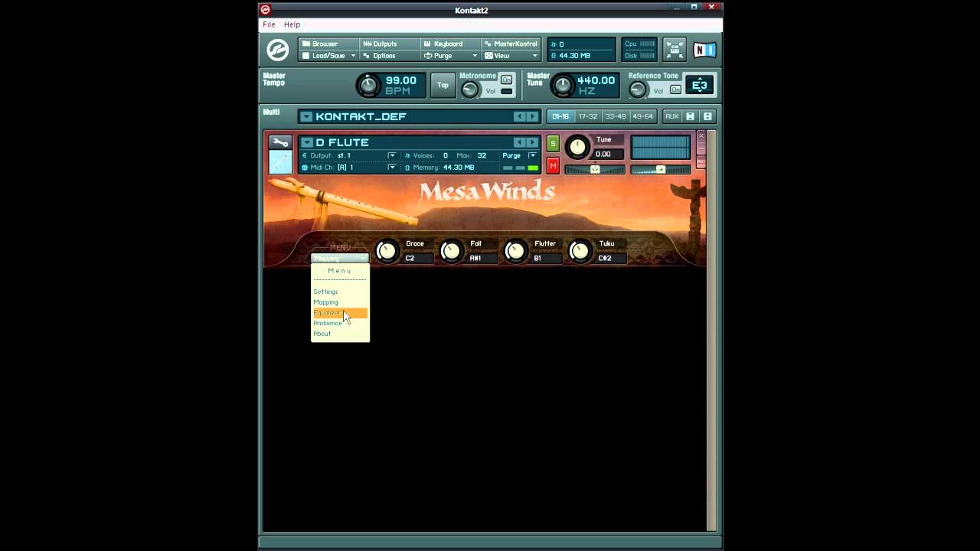Screen dimensions: 980x551
Task: Click the Tune value field 0.00
Action: [x=609, y=154]
